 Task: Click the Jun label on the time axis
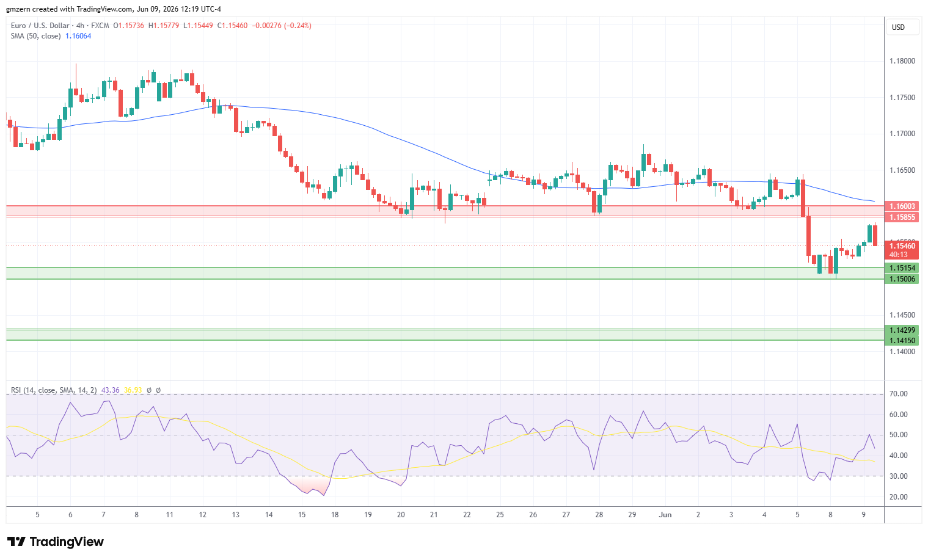point(665,515)
